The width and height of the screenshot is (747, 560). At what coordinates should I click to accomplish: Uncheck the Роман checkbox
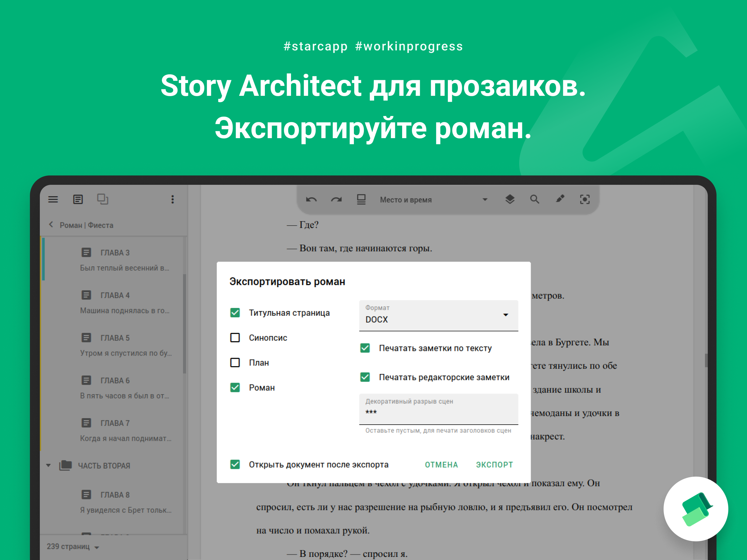[x=235, y=388]
